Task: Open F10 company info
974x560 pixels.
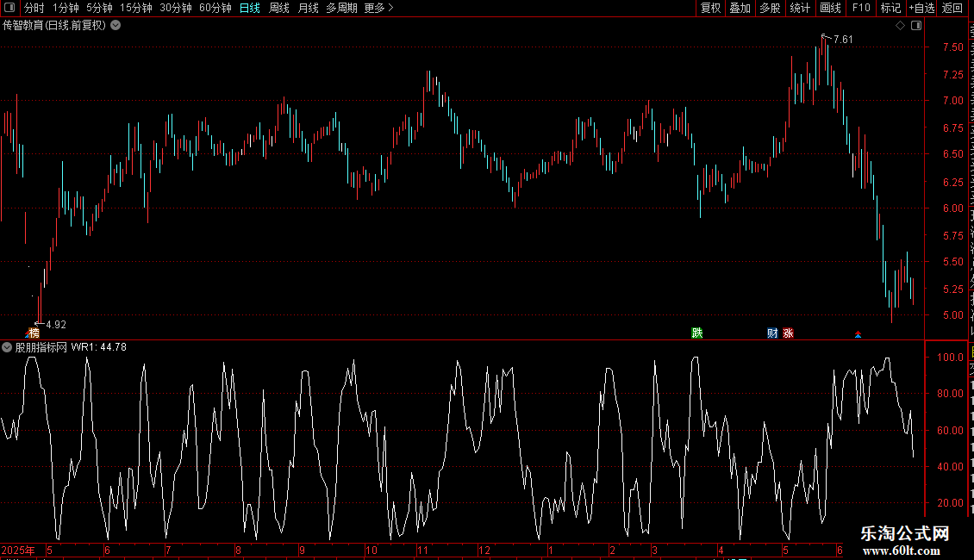Action: (x=861, y=8)
